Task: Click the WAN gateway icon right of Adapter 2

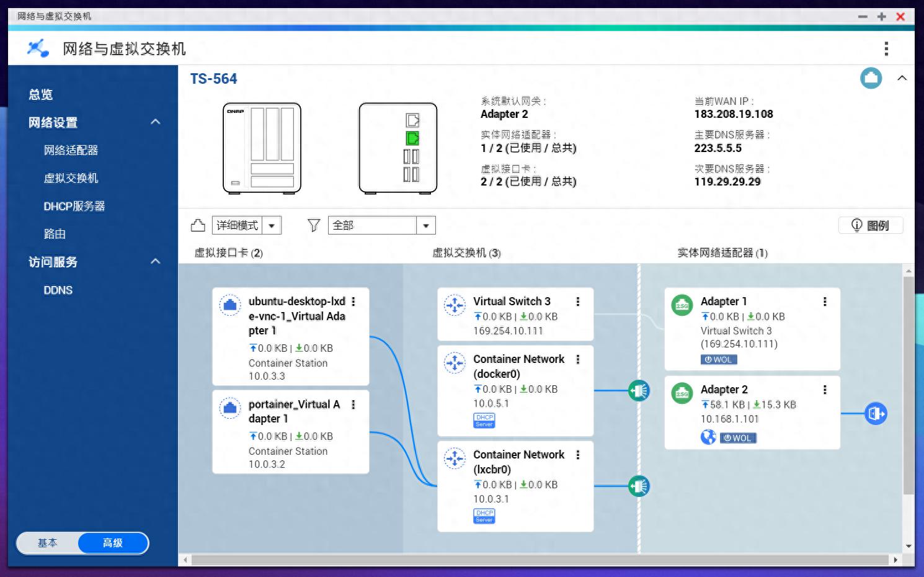Action: pyautogui.click(x=875, y=413)
